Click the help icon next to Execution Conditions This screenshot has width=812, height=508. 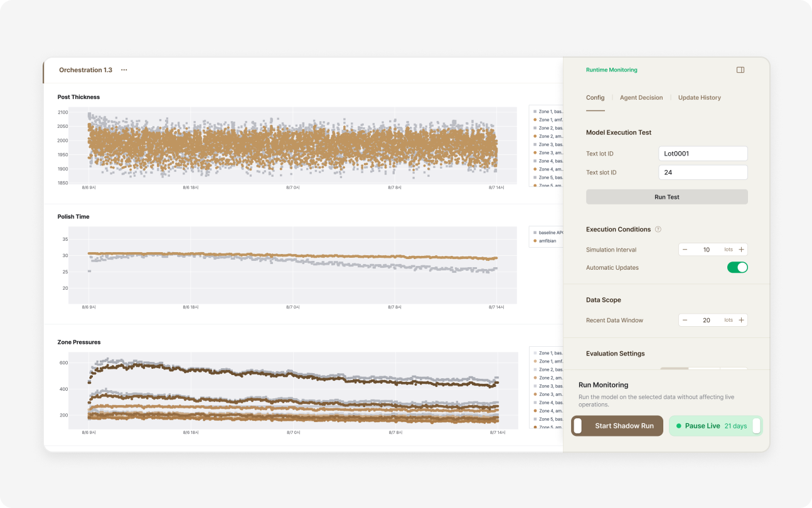click(658, 230)
